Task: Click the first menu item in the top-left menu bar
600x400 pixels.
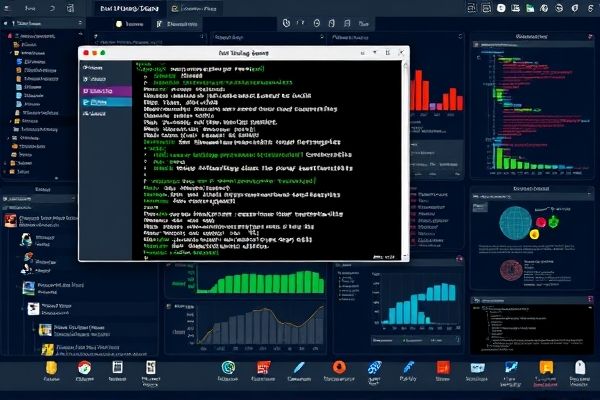Action: [x=28, y=7]
